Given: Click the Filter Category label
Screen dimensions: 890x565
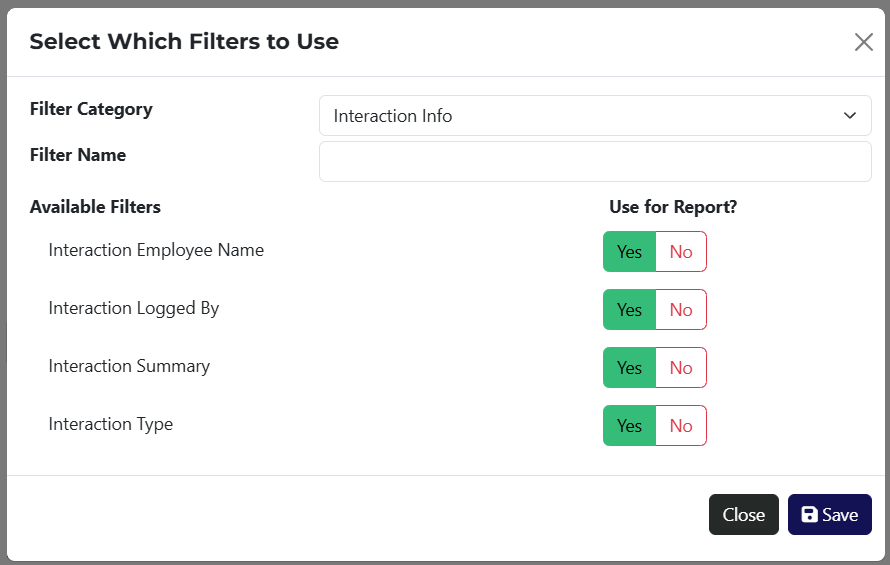Looking at the screenshot, I should (91, 109).
